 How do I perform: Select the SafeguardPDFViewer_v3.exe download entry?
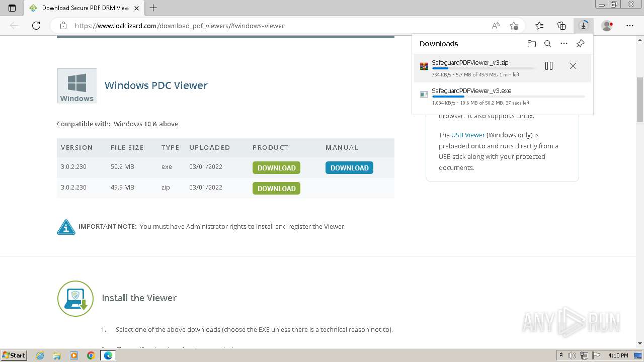502,97
